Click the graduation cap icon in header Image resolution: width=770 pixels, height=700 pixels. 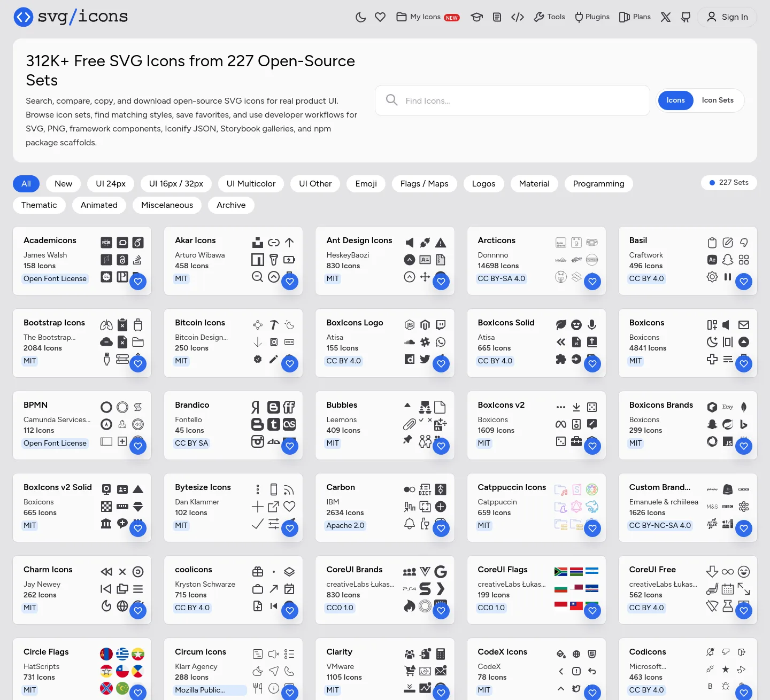(x=476, y=17)
